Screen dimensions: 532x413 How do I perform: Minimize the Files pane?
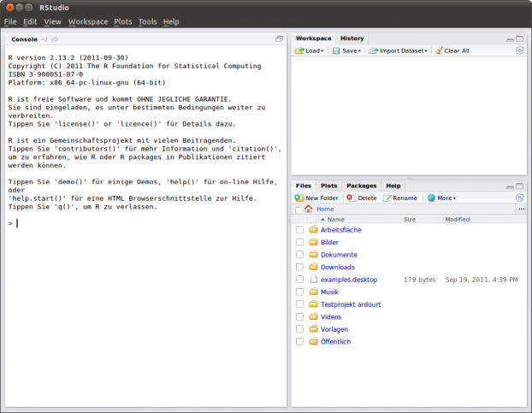[x=510, y=186]
